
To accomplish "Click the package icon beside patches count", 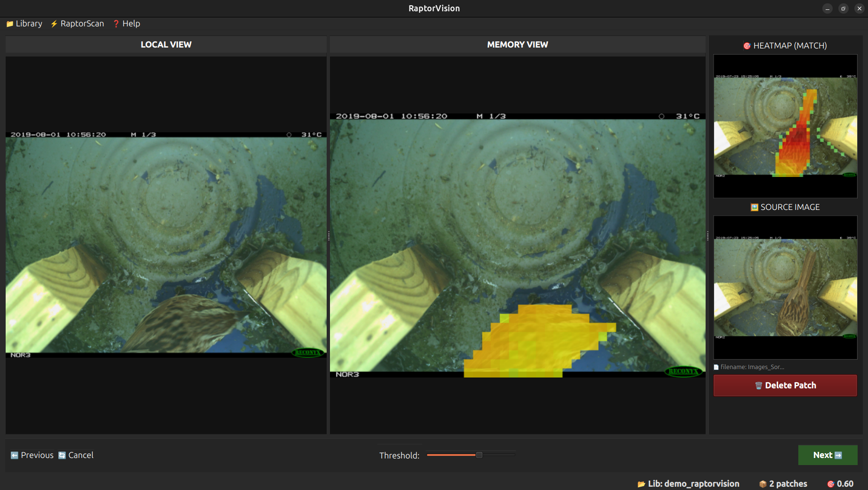I will coord(763,484).
